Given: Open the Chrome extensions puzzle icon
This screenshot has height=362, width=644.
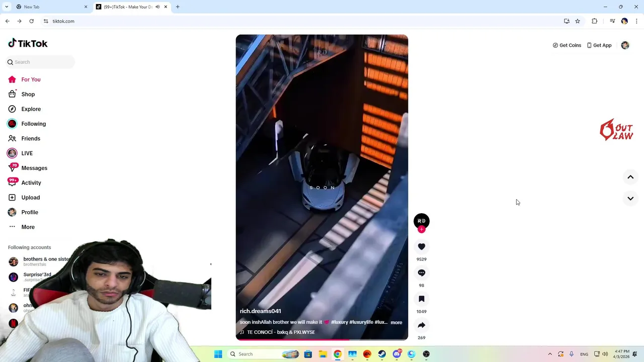Looking at the screenshot, I should tap(595, 21).
